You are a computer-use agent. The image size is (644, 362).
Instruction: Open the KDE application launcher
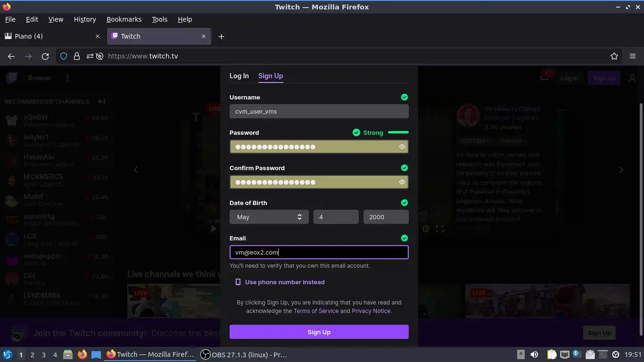tap(8, 354)
